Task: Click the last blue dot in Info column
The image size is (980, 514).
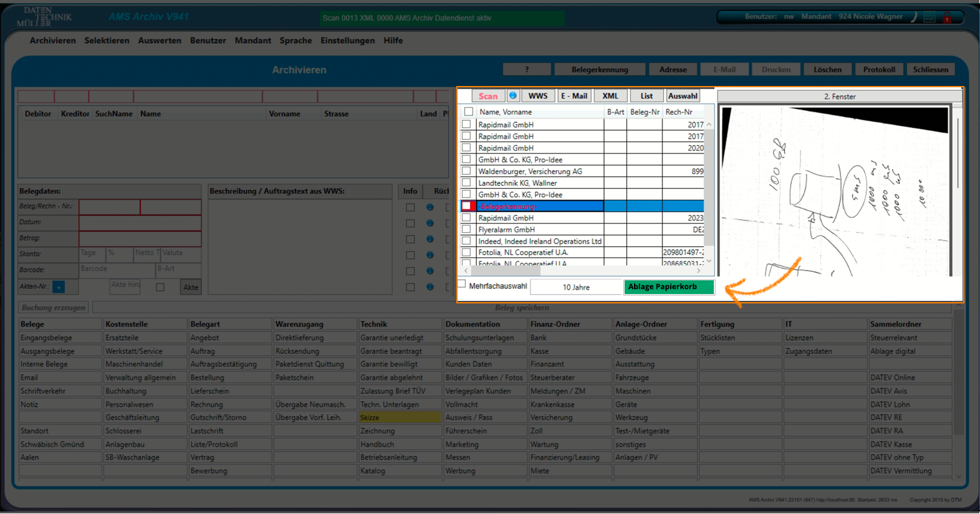Action: (430, 287)
